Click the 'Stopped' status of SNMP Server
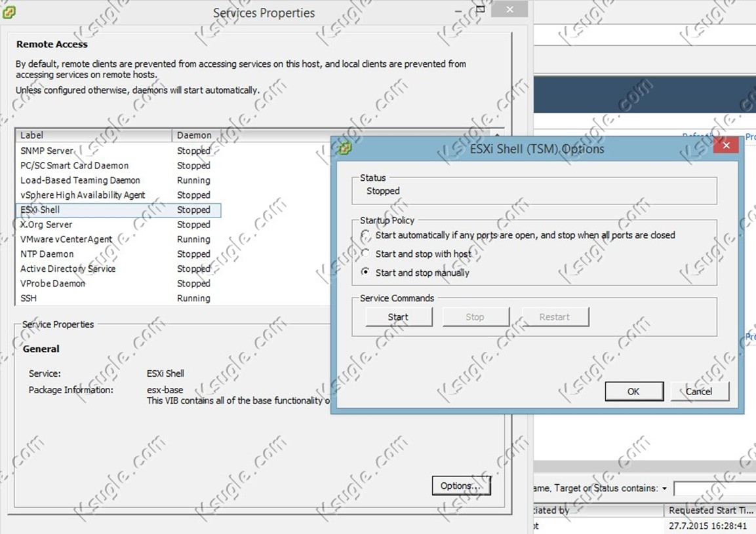 pos(193,151)
